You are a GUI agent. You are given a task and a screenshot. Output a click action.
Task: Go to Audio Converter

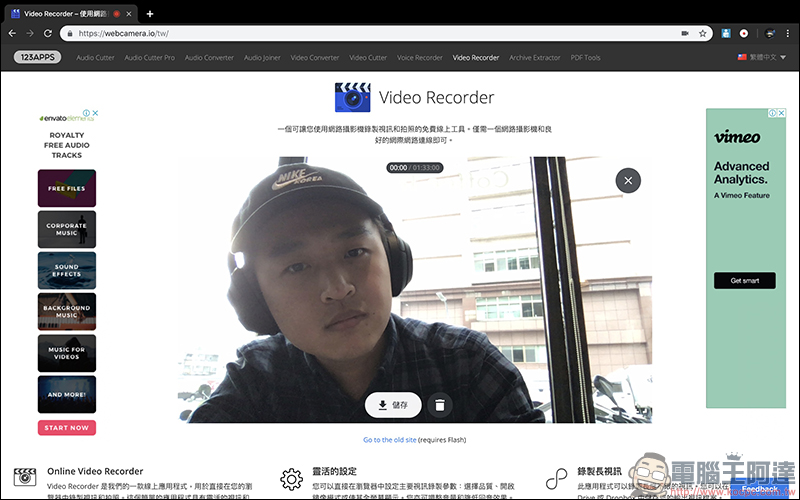point(209,58)
